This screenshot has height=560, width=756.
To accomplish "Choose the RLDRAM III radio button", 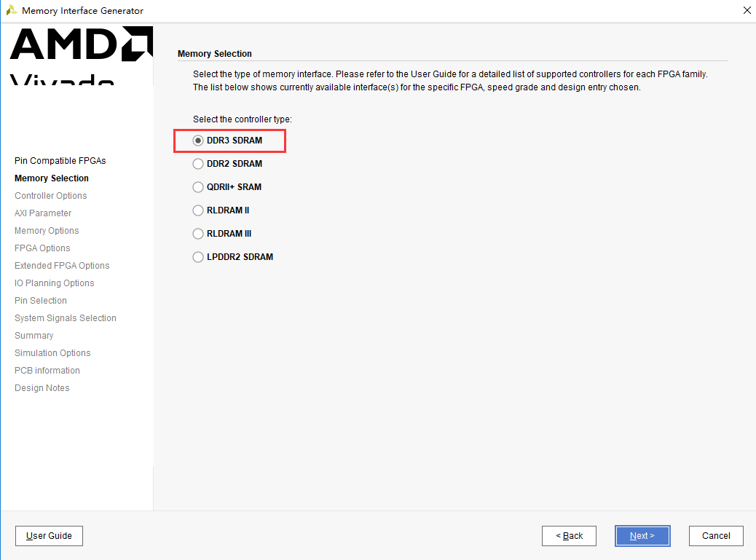I will [198, 234].
